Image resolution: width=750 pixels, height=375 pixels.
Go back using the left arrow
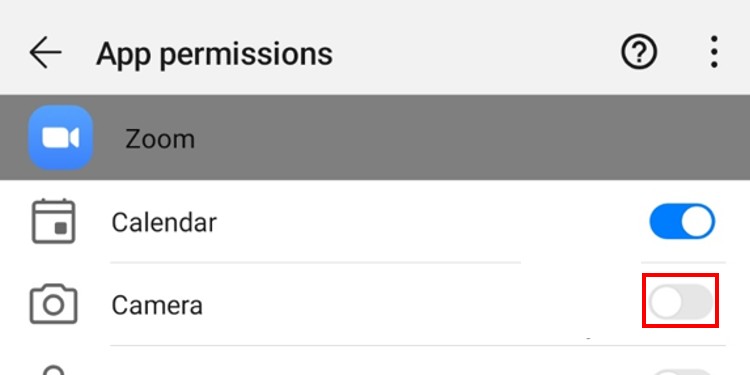click(45, 52)
